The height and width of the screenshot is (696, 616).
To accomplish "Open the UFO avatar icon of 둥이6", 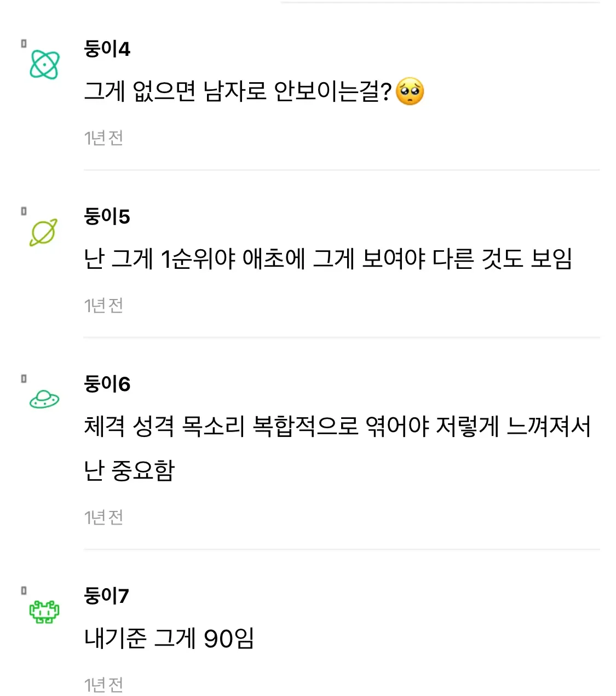I will tap(44, 399).
